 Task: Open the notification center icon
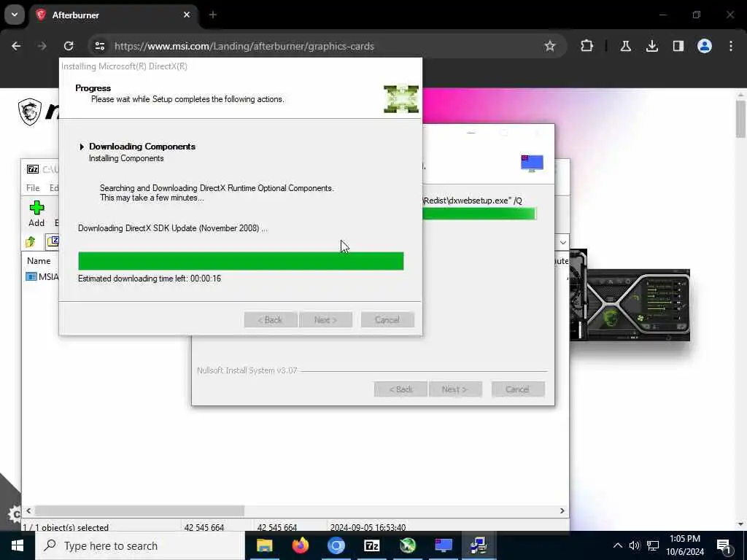pyautogui.click(x=724, y=546)
